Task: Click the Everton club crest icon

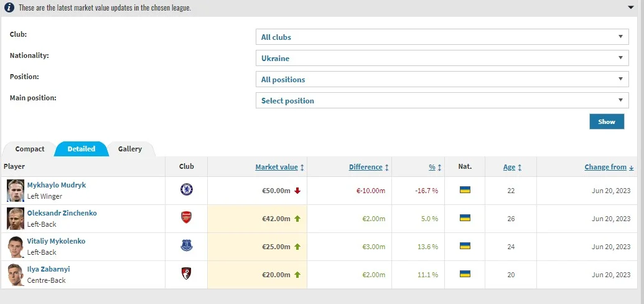Action: [185, 246]
